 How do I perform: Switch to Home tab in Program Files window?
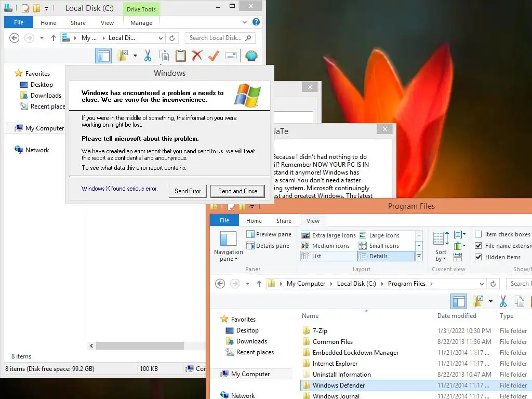point(254,221)
